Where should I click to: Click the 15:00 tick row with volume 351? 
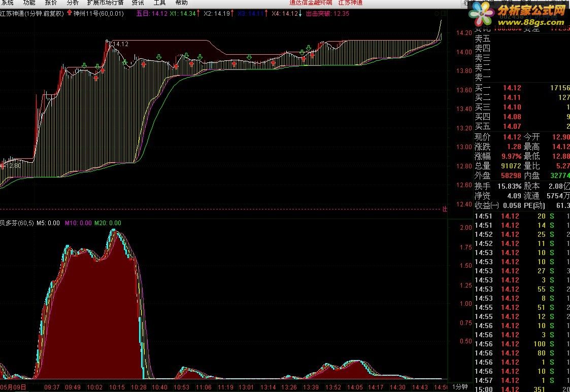click(522, 389)
